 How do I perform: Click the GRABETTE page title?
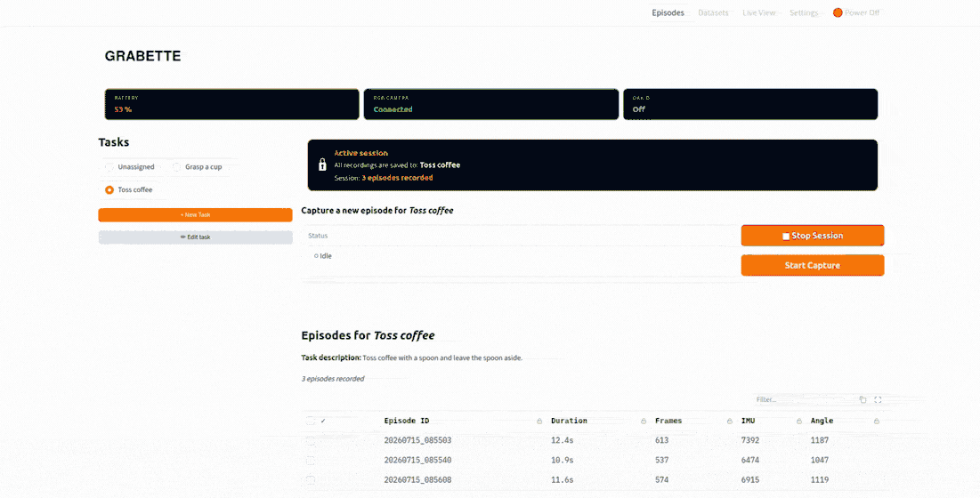tap(142, 56)
